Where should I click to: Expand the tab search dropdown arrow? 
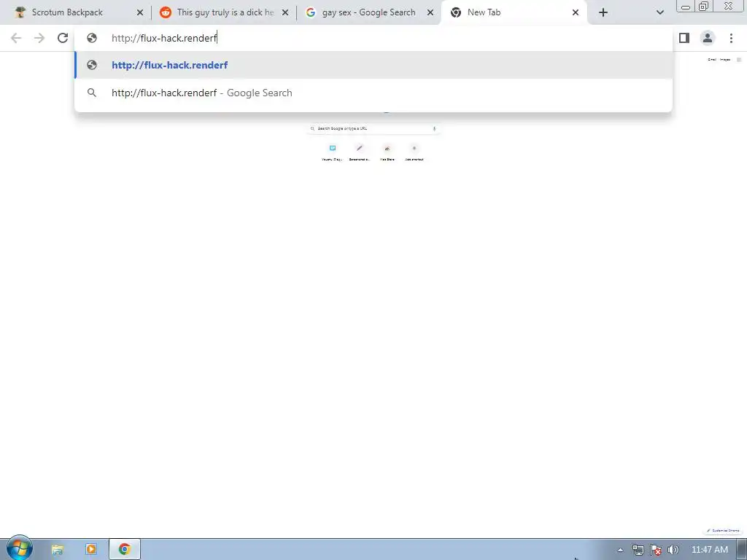point(659,12)
